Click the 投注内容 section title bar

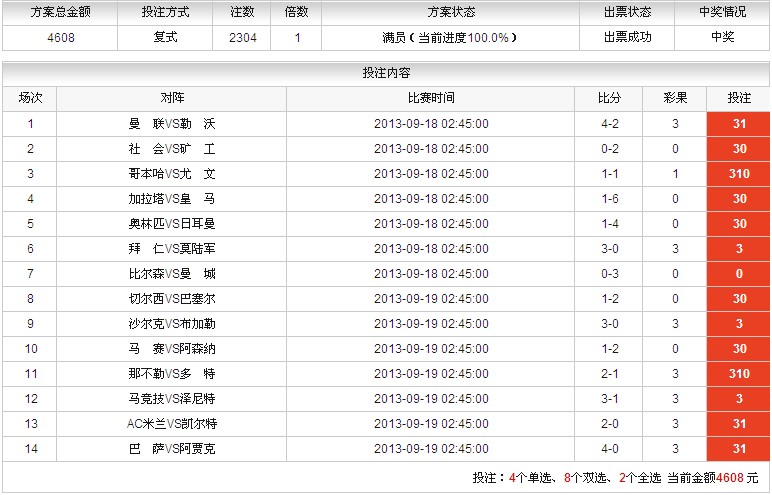pyautogui.click(x=386, y=73)
